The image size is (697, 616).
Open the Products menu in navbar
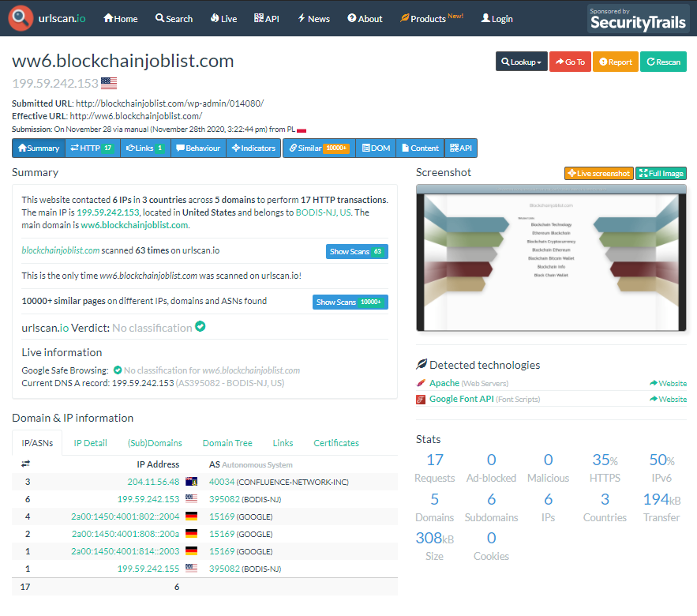click(x=432, y=18)
